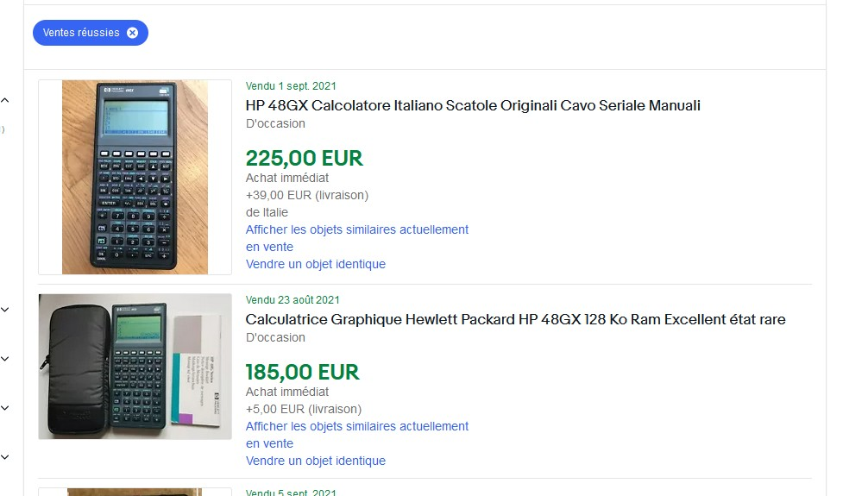The image size is (868, 496).
Task: Open the calculator photo with black case and manual
Action: pos(135,367)
